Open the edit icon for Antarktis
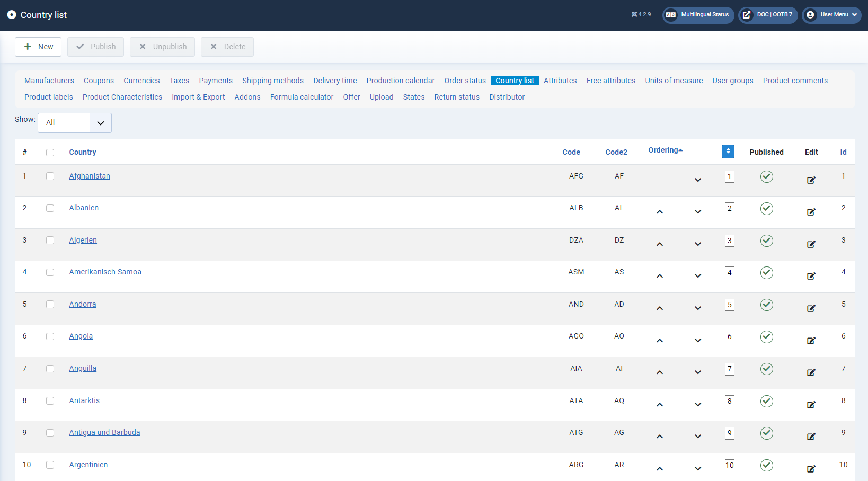868x481 pixels. pyautogui.click(x=811, y=405)
